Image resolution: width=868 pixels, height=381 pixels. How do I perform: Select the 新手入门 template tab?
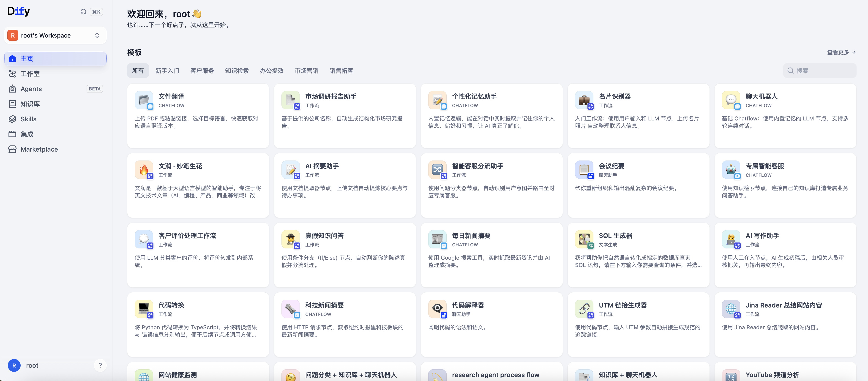click(167, 71)
